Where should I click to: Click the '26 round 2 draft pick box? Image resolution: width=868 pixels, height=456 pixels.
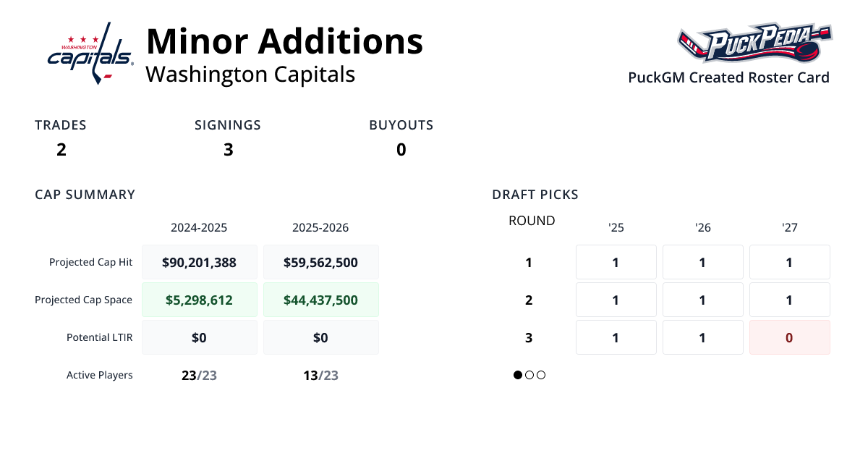coord(702,300)
